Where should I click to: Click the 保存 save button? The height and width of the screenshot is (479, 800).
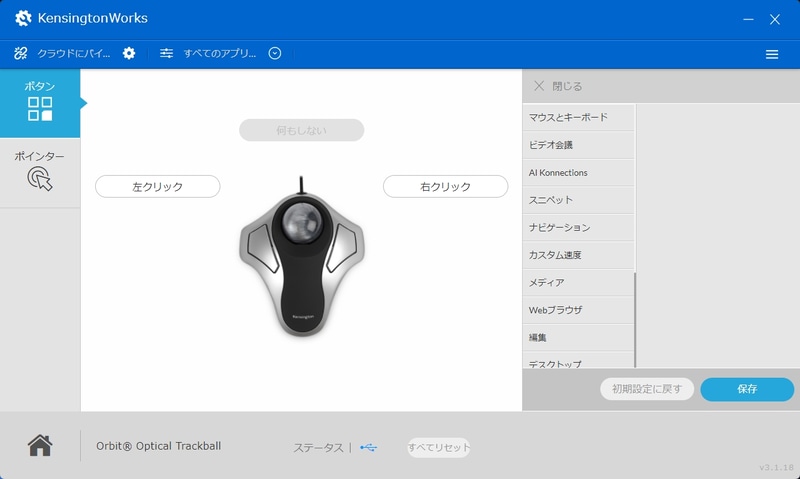[747, 389]
